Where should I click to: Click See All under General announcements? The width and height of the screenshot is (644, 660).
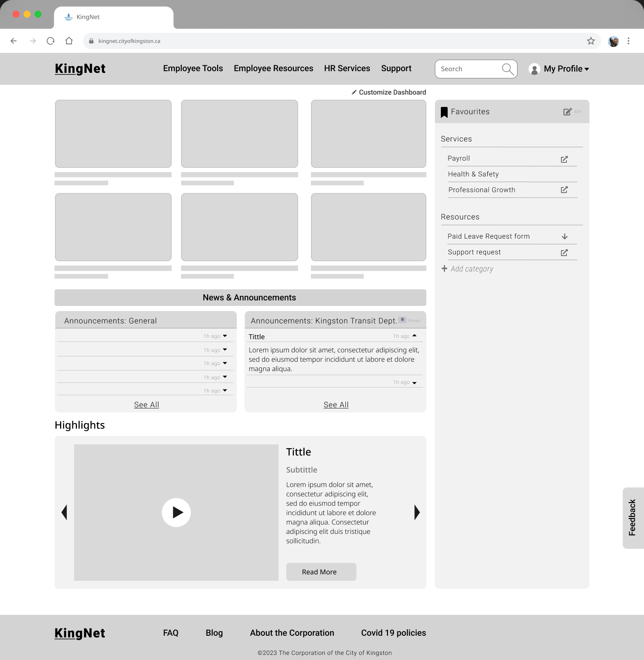146,404
